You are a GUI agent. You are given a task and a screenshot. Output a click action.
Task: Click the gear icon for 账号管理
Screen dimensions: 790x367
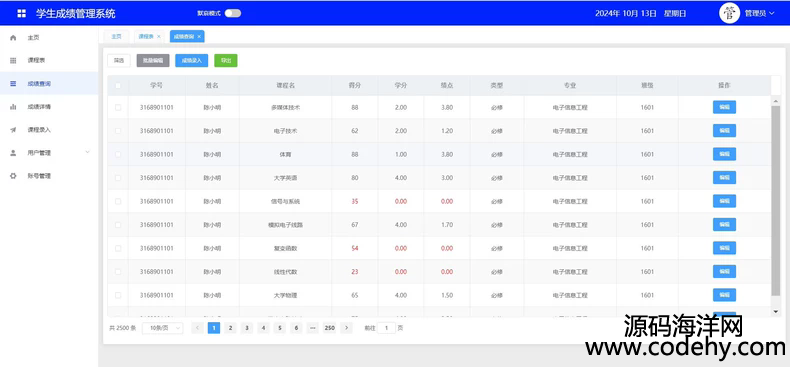click(x=13, y=176)
